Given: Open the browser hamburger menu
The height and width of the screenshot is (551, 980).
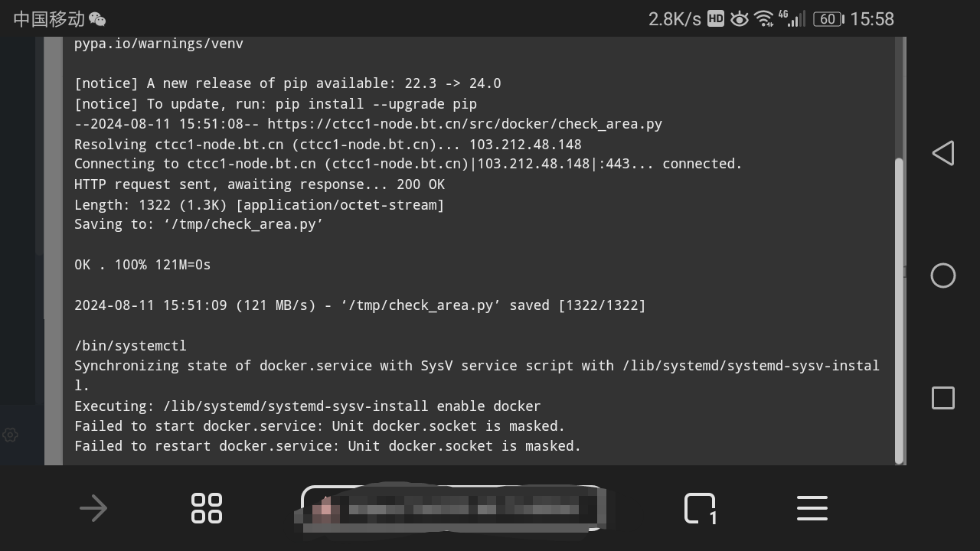Looking at the screenshot, I should [812, 508].
